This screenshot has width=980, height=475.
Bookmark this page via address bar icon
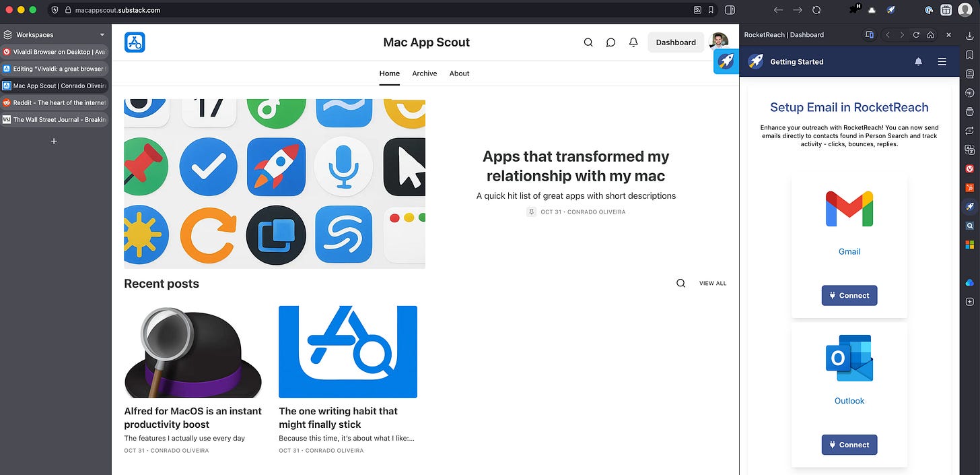point(711,10)
